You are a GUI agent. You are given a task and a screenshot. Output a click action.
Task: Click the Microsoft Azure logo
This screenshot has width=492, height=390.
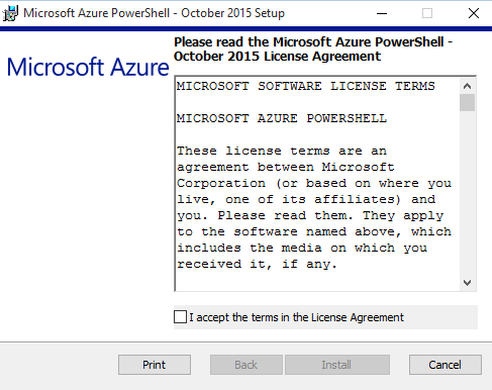(88, 67)
